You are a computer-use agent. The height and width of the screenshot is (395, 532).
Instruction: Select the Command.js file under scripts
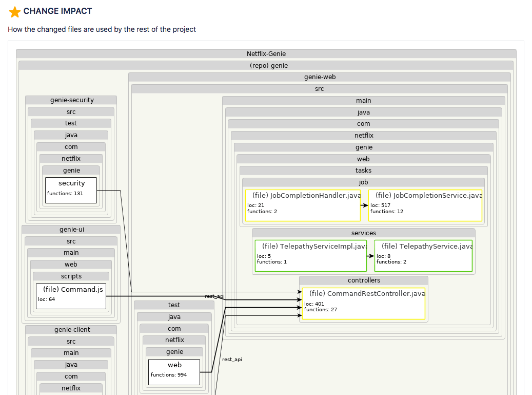coord(71,296)
